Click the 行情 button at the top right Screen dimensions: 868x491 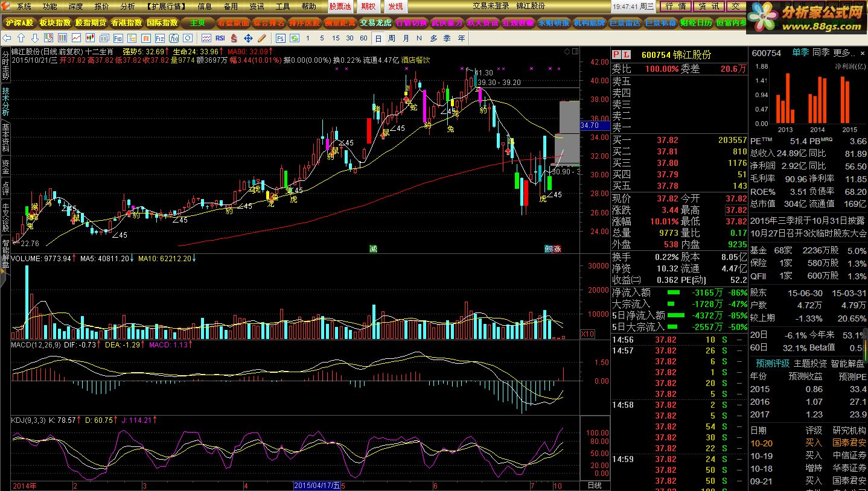pos(675,6)
